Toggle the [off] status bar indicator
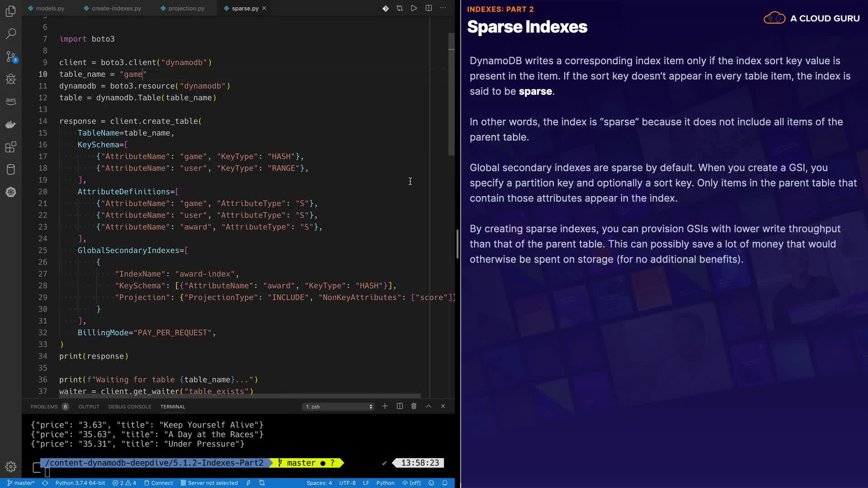Image resolution: width=868 pixels, height=488 pixels. (411, 483)
